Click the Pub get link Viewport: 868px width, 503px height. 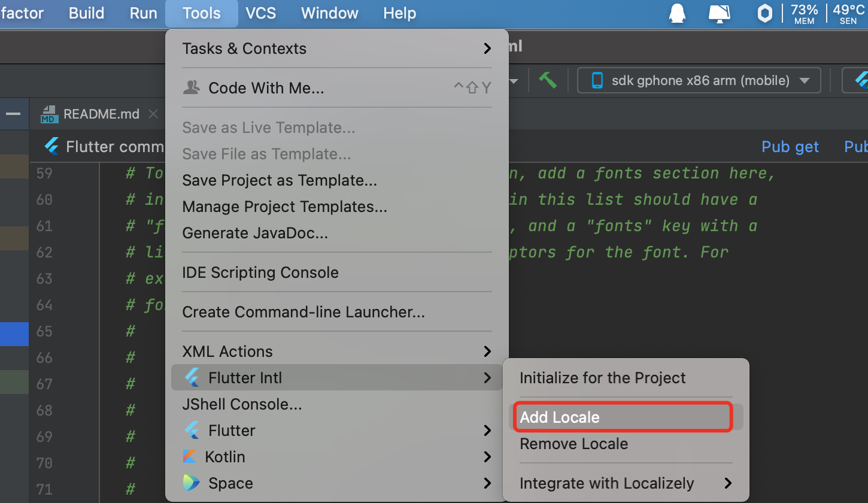click(x=790, y=147)
